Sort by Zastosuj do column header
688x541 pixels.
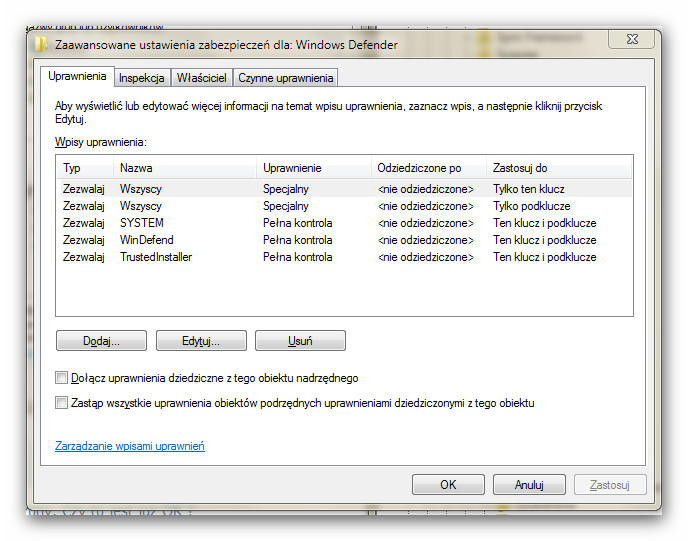click(559, 168)
